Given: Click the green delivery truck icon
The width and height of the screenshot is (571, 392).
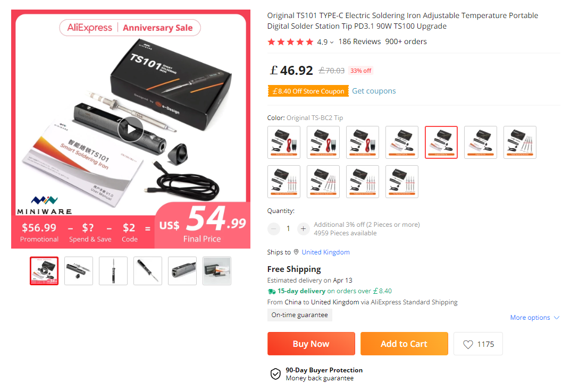Looking at the screenshot, I should pyautogui.click(x=271, y=291).
